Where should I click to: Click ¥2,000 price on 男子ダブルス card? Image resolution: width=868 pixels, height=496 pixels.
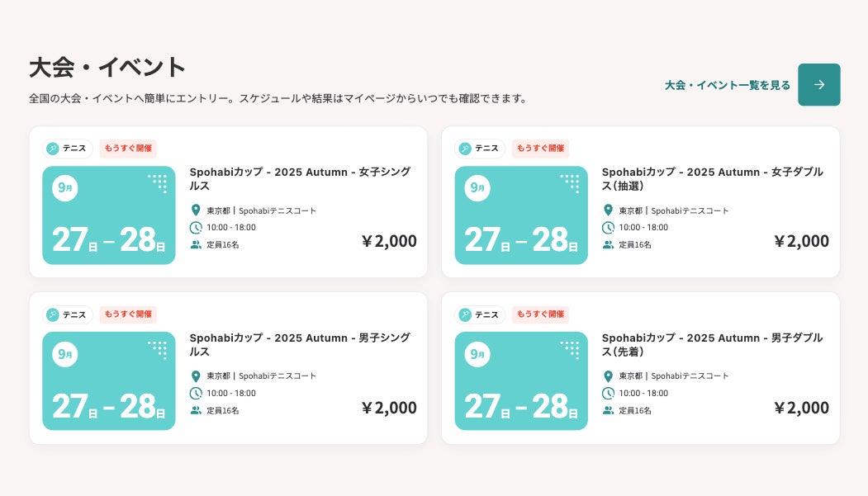(801, 408)
